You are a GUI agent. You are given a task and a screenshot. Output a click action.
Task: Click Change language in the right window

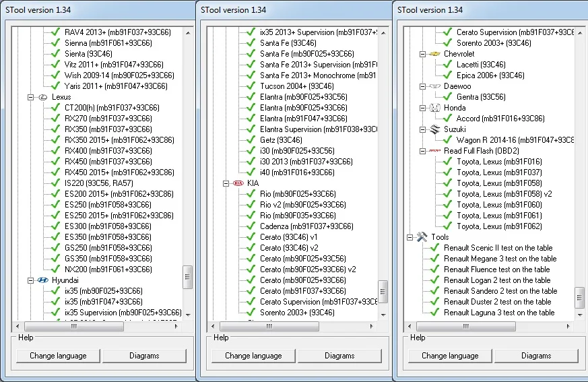coord(450,356)
